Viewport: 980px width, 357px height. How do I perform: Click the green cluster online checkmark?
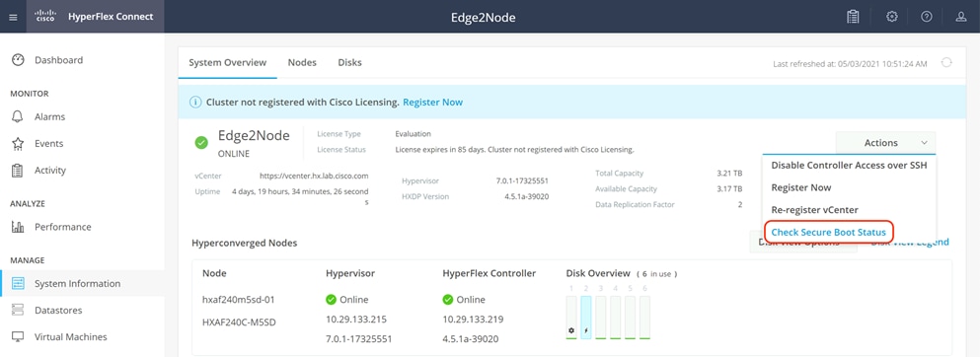coord(201,143)
